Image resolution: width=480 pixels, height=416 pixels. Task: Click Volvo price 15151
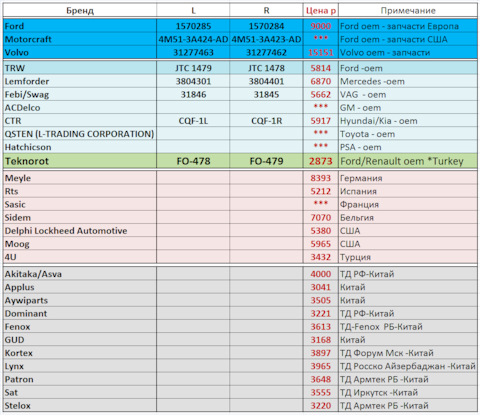[321, 52]
